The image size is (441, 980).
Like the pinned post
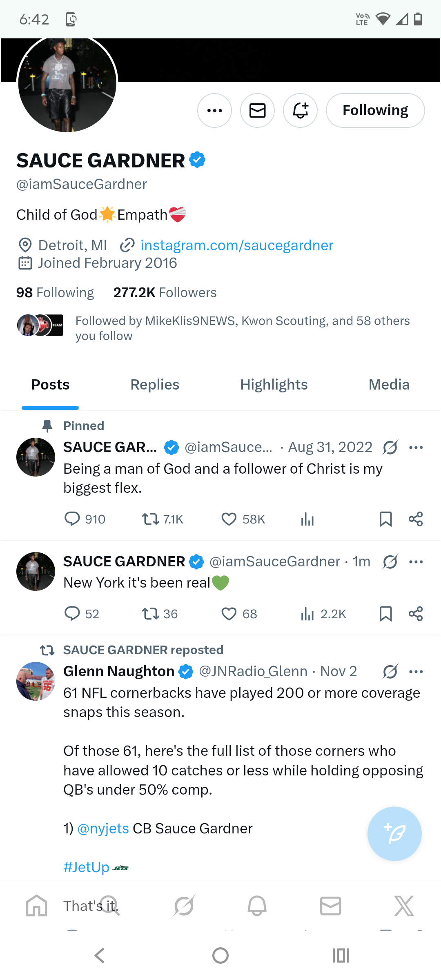tap(229, 519)
